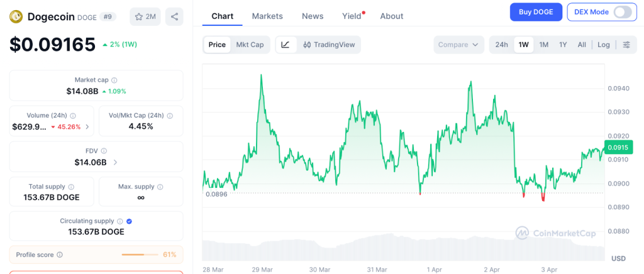Image resolution: width=644 pixels, height=274 pixels.
Task: Select the TradingView chart option
Action: (329, 45)
